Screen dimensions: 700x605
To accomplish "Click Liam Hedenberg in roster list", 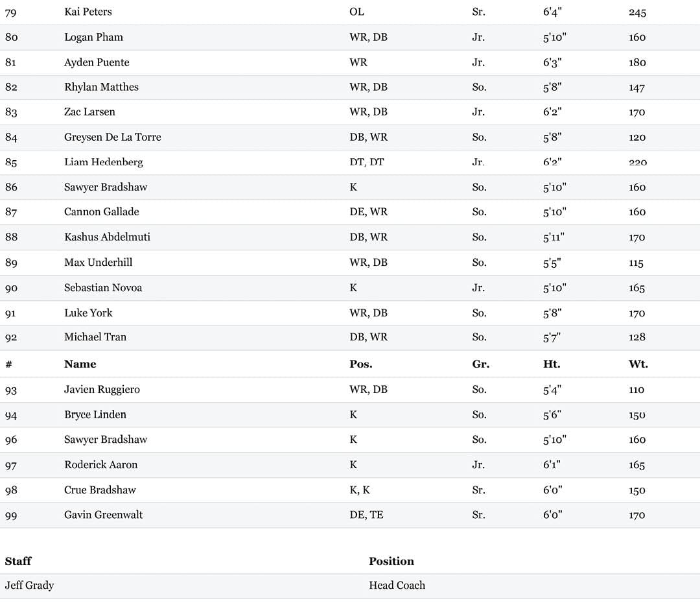I will pyautogui.click(x=104, y=162).
